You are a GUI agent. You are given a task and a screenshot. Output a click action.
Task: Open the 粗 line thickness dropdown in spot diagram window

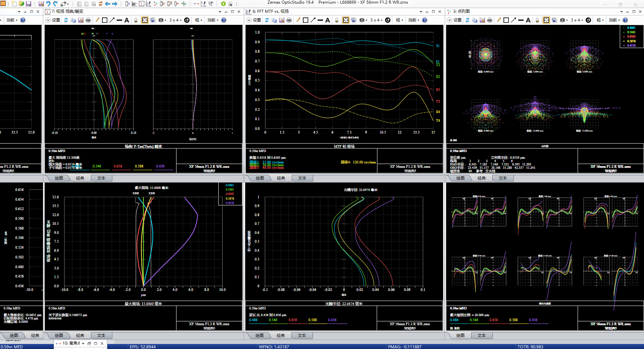600,20
